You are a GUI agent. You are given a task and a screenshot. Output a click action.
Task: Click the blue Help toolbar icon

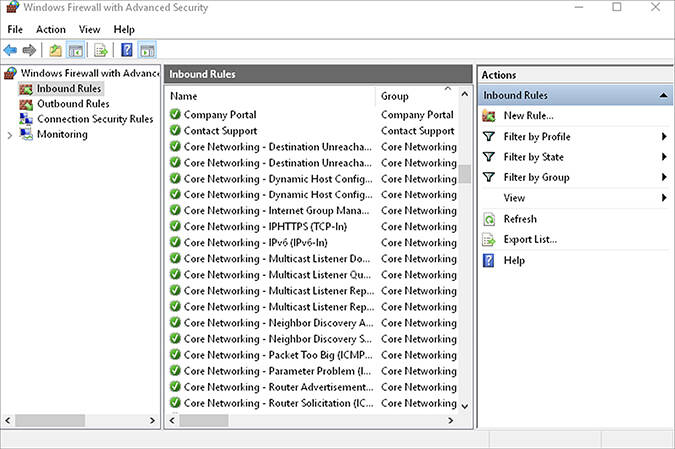pyautogui.click(x=127, y=50)
